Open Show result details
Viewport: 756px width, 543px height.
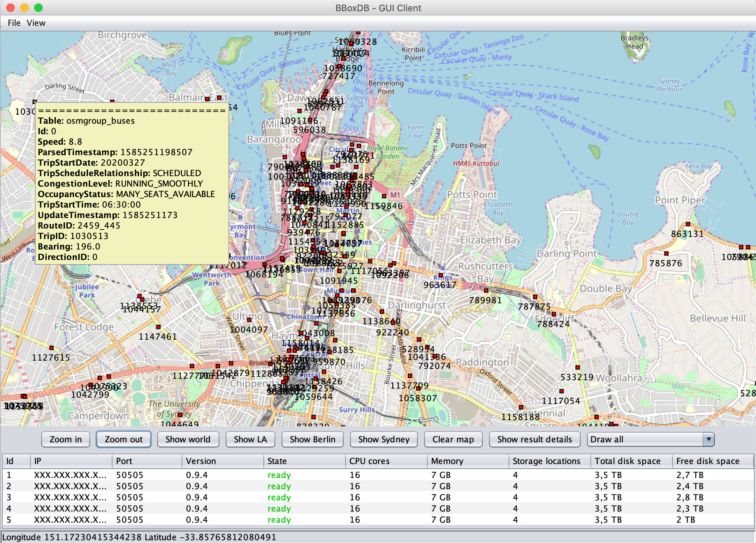(534, 439)
